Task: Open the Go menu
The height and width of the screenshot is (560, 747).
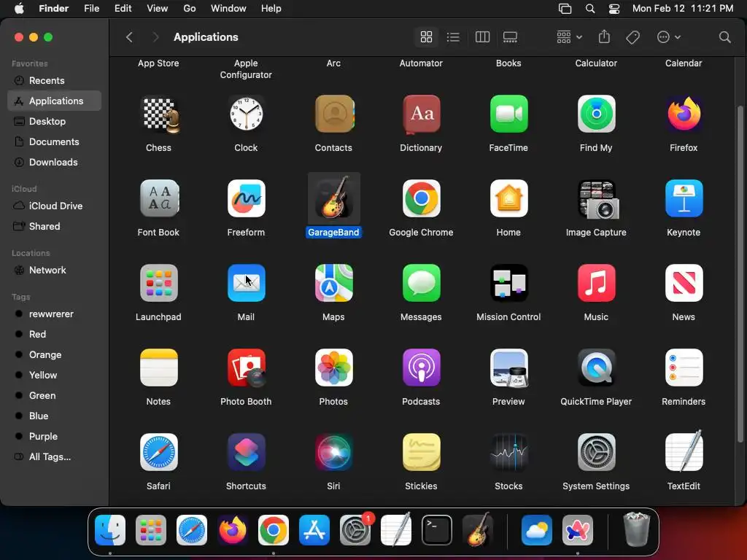Action: pyautogui.click(x=190, y=9)
